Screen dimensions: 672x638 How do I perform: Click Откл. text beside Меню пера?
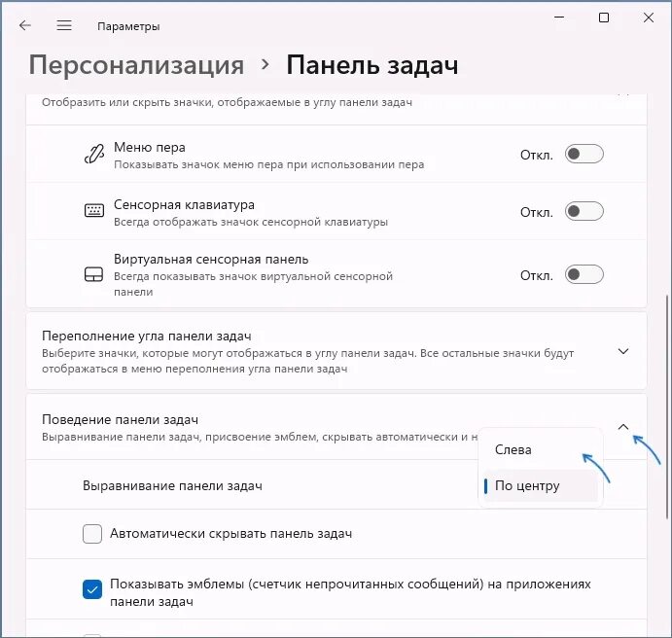click(537, 155)
